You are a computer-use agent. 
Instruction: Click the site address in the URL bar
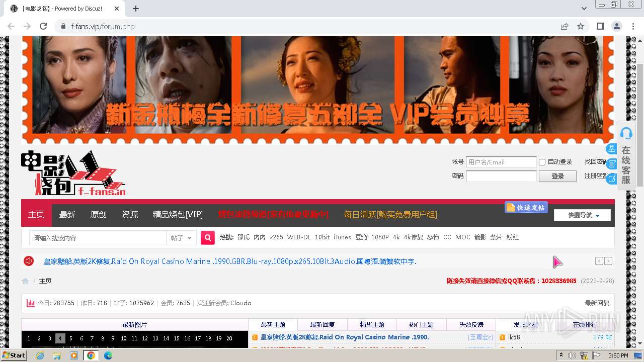tap(103, 27)
